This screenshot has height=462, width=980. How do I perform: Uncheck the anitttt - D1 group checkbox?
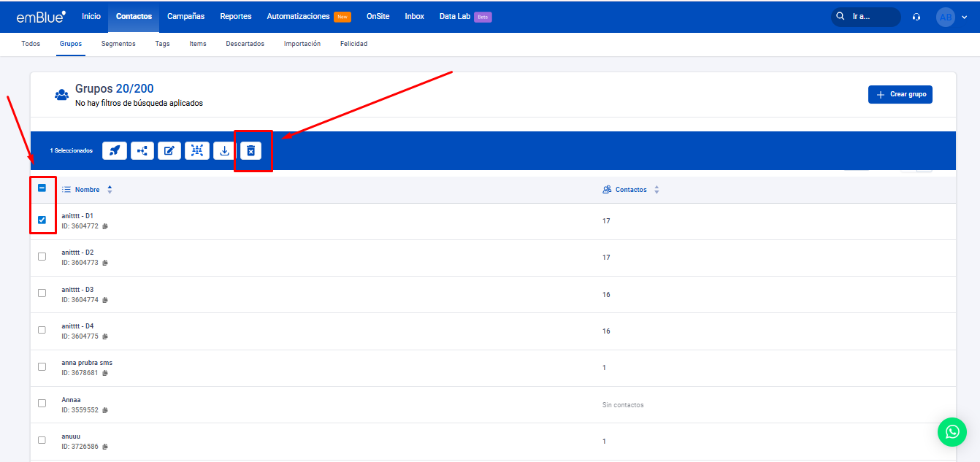point(42,220)
